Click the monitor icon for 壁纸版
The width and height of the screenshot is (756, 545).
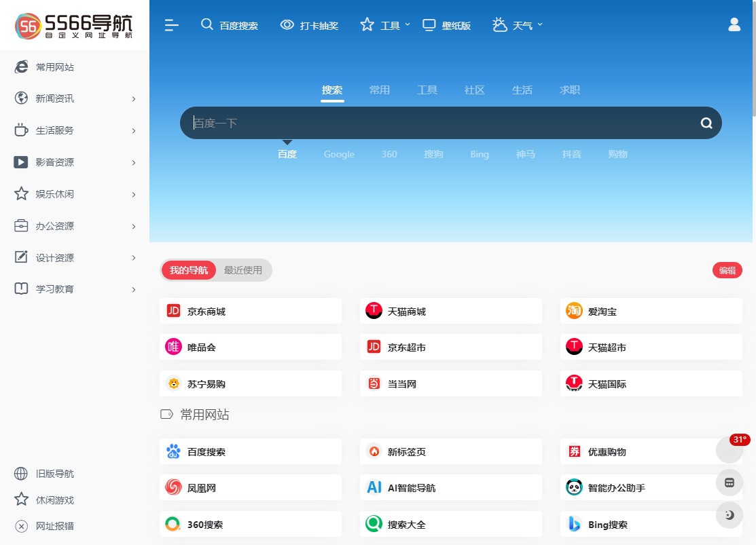(x=429, y=25)
